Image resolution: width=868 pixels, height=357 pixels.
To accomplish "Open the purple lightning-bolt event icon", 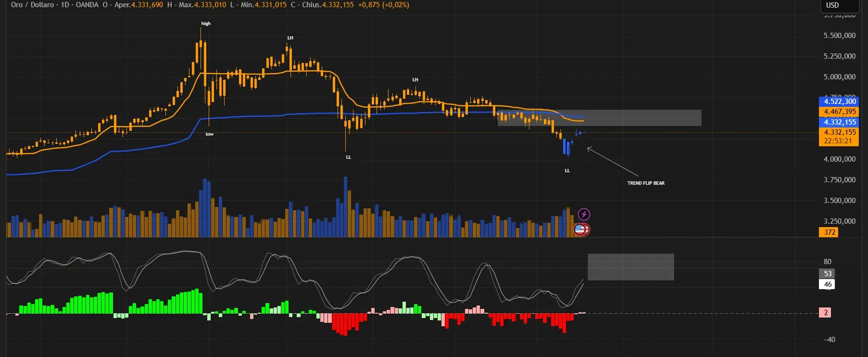I will coord(584,214).
